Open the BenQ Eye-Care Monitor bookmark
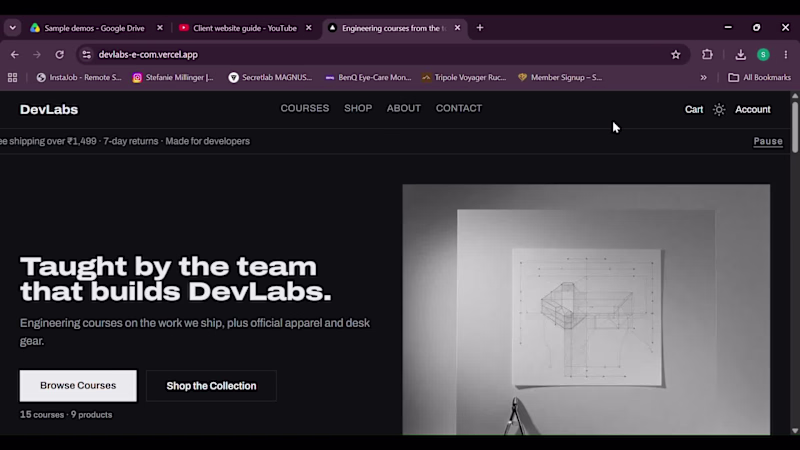 coord(368,78)
